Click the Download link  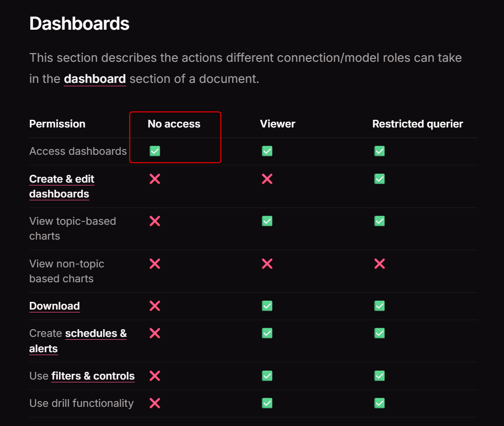click(x=54, y=306)
